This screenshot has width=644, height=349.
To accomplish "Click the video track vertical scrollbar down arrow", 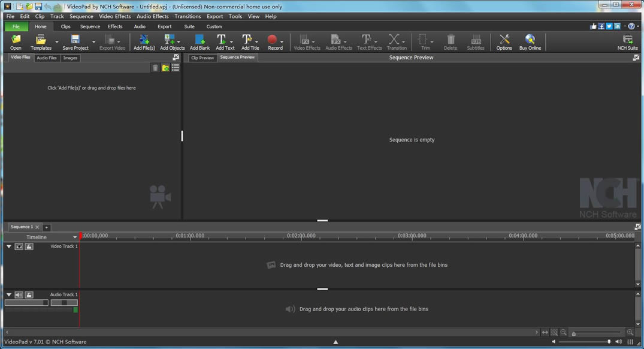I will tap(638, 284).
